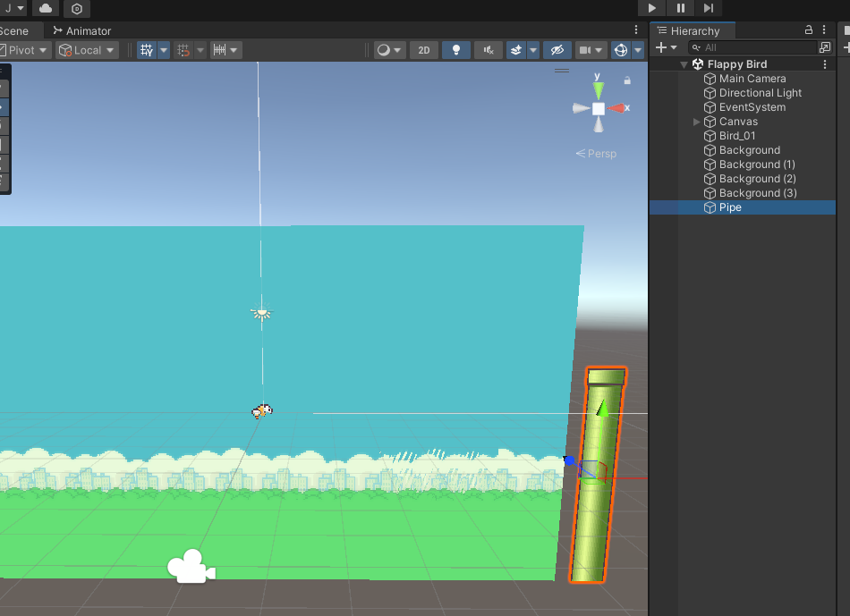This screenshot has height=616, width=850.
Task: Click the Hierarchy search magnifier icon
Action: tap(697, 47)
